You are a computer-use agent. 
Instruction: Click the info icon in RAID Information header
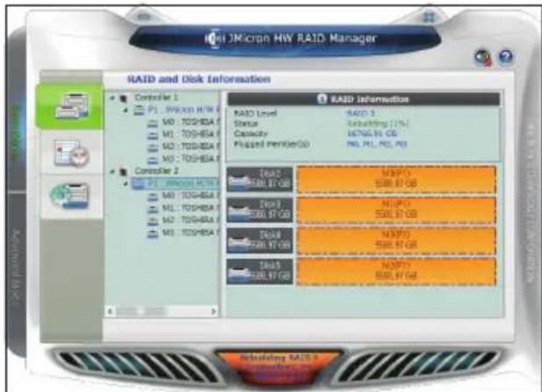click(322, 99)
